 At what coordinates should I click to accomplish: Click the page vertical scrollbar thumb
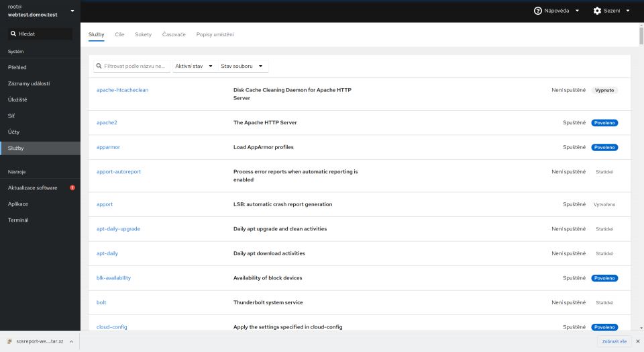641,36
